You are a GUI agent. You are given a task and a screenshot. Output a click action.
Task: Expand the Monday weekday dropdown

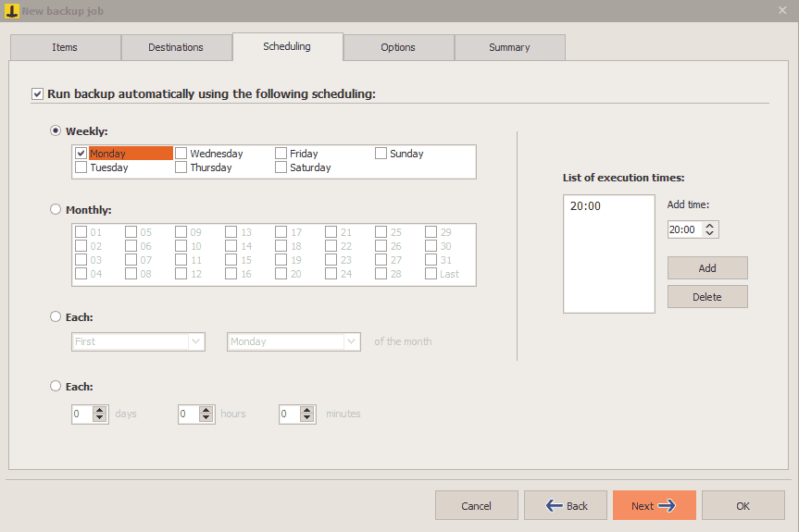click(351, 341)
